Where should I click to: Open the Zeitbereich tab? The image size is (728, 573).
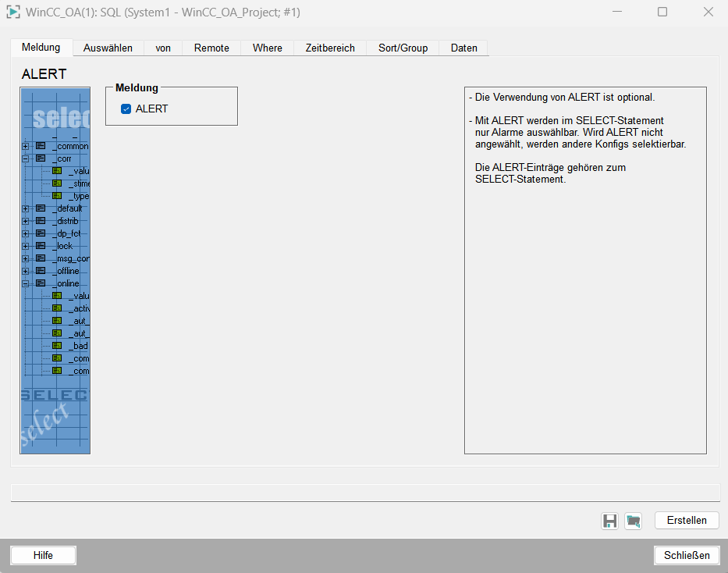coord(330,48)
